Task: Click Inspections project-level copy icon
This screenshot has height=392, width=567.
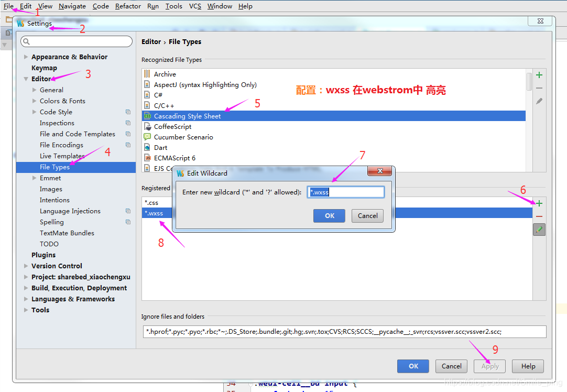Action: point(128,123)
